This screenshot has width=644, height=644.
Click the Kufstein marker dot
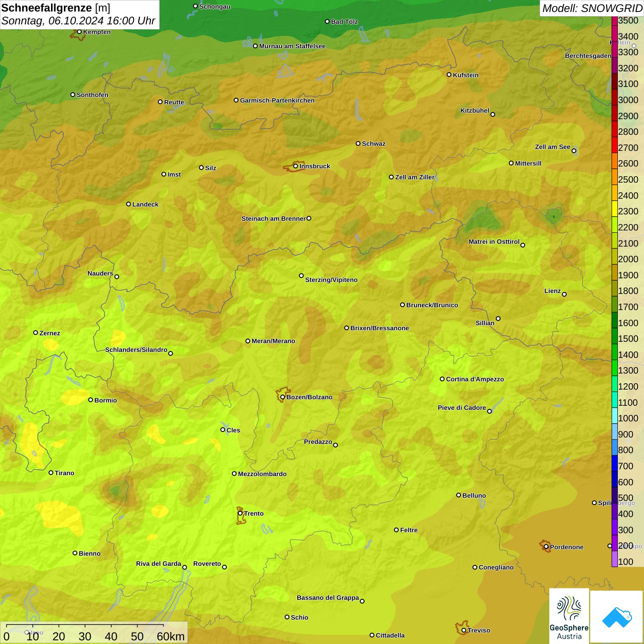pos(449,75)
